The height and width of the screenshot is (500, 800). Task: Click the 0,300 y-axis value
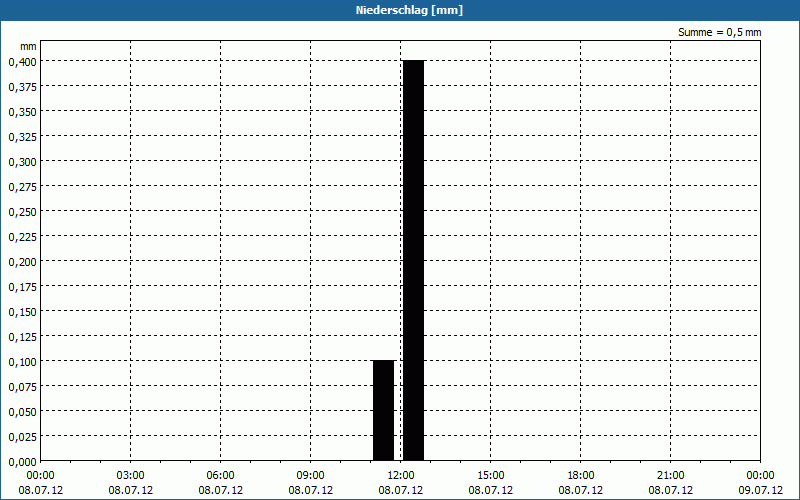tap(22, 162)
